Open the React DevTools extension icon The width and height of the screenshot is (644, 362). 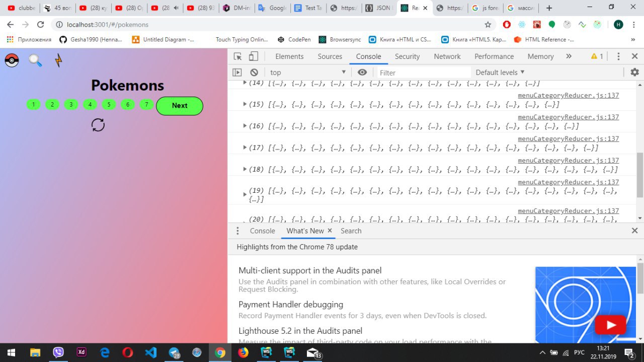pos(522,24)
